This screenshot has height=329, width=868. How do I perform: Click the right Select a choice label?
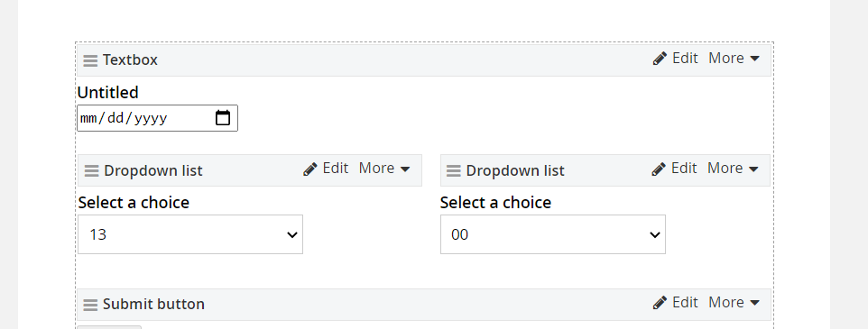pyautogui.click(x=495, y=203)
